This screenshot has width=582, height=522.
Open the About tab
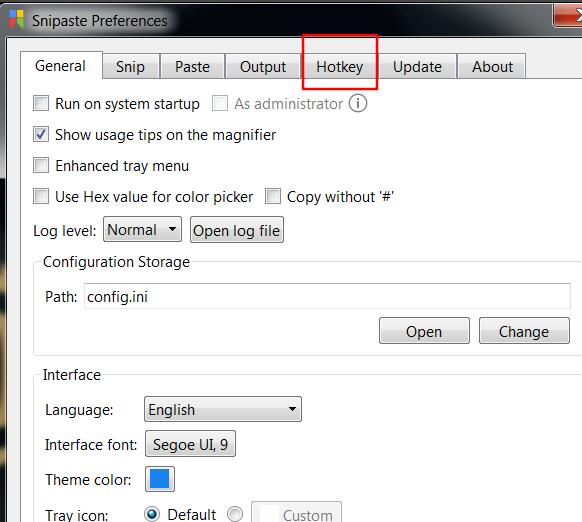point(492,66)
